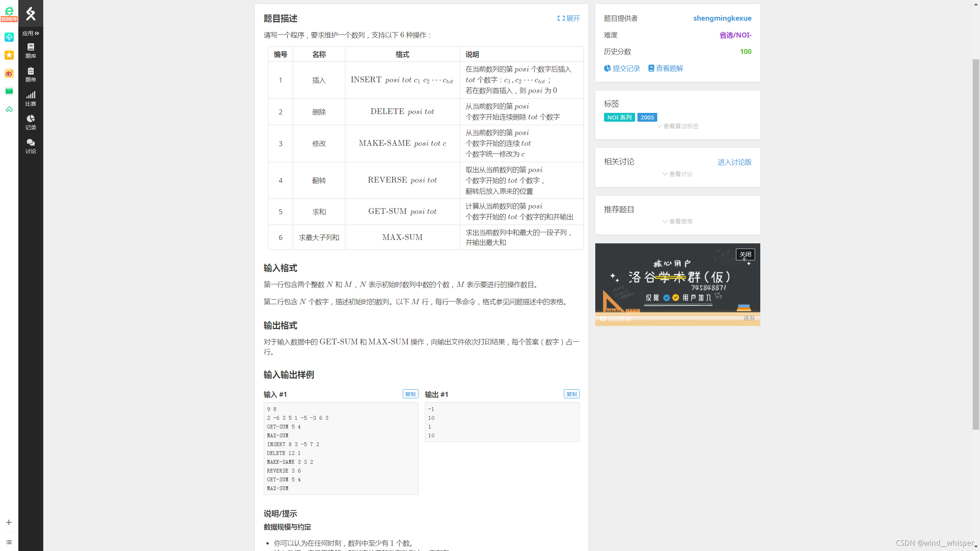Click the yellow star bookmark icon

coord(9,55)
